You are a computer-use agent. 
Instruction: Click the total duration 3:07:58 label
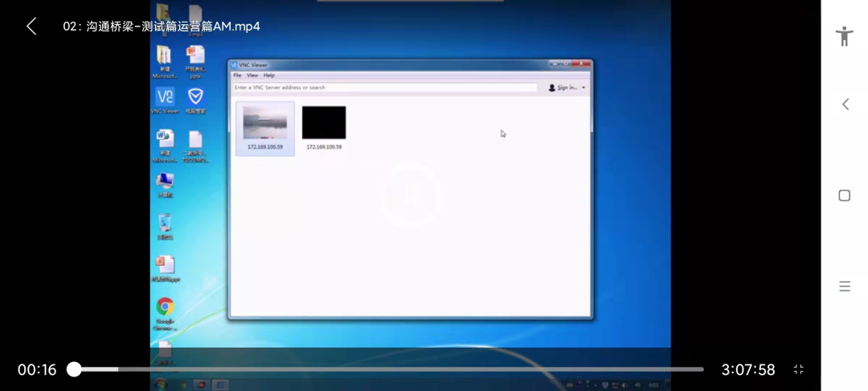(748, 369)
